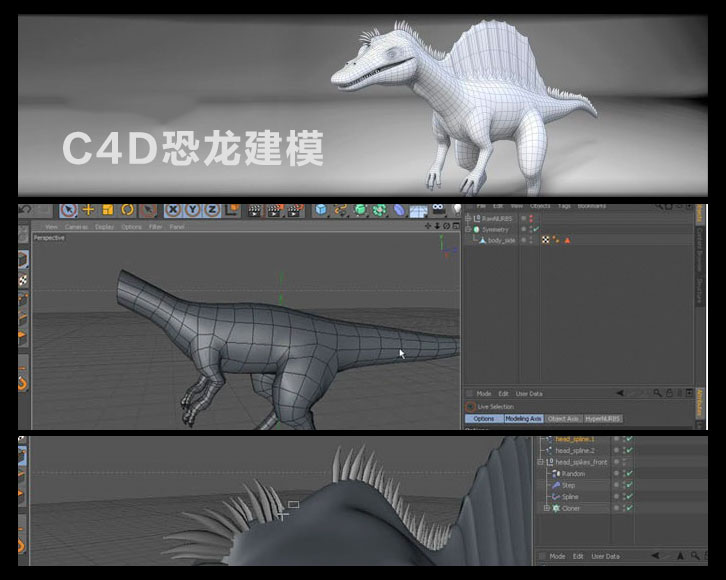Screen dimensions: 726x580
Task: Open the viewport Options menu
Action: click(131, 227)
